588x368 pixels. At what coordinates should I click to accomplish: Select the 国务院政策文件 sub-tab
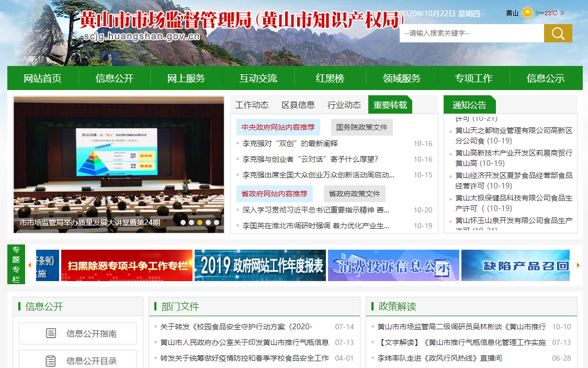click(361, 127)
